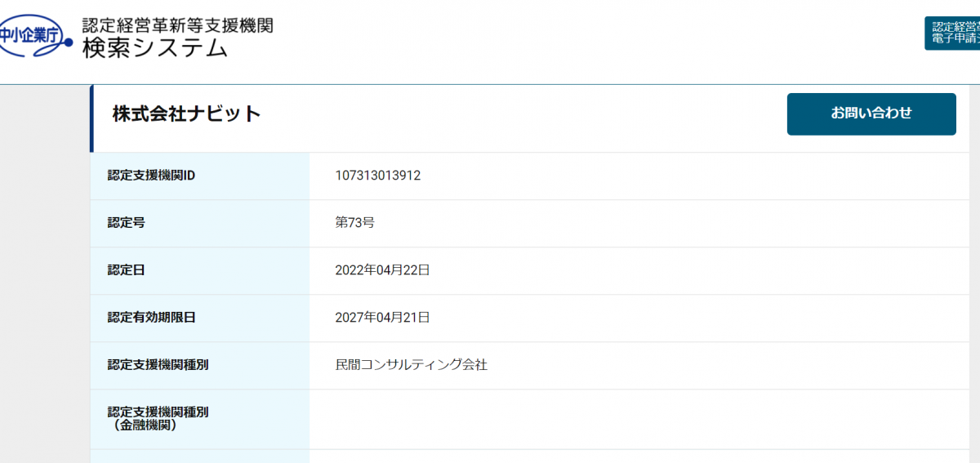Click the 中小企業庁 logo
This screenshot has width=980, height=463.
(x=33, y=35)
